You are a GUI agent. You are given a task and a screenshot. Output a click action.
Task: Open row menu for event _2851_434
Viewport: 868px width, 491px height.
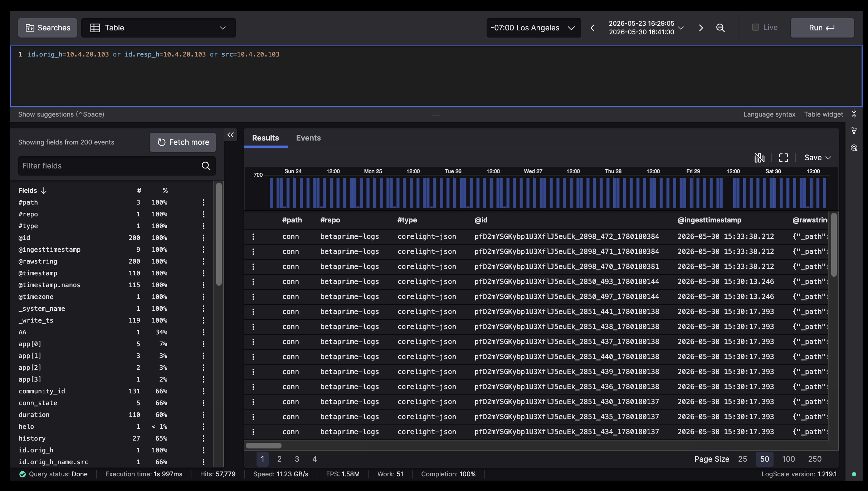pos(253,432)
